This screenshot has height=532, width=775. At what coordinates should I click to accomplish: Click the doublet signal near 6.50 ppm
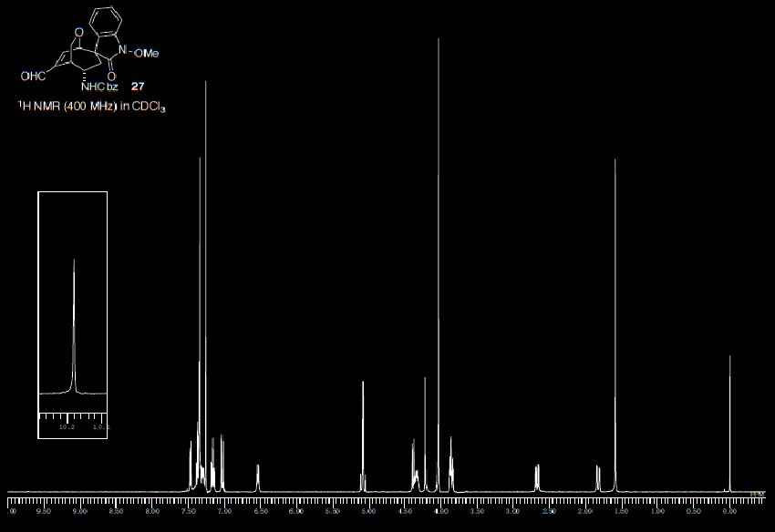pyautogui.click(x=258, y=476)
